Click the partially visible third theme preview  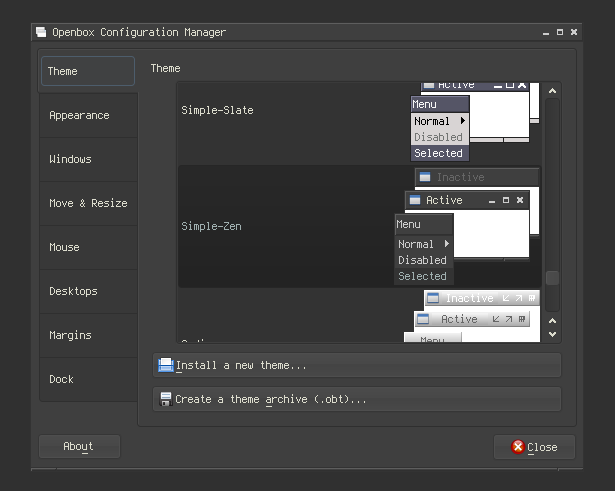click(472, 316)
